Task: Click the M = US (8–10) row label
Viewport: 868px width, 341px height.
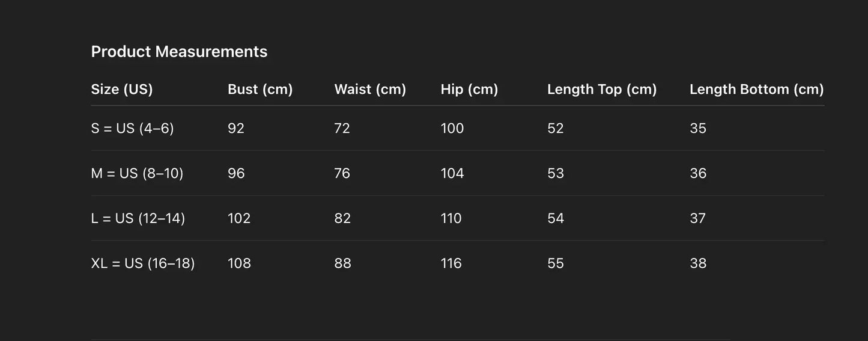Action: coord(137,173)
